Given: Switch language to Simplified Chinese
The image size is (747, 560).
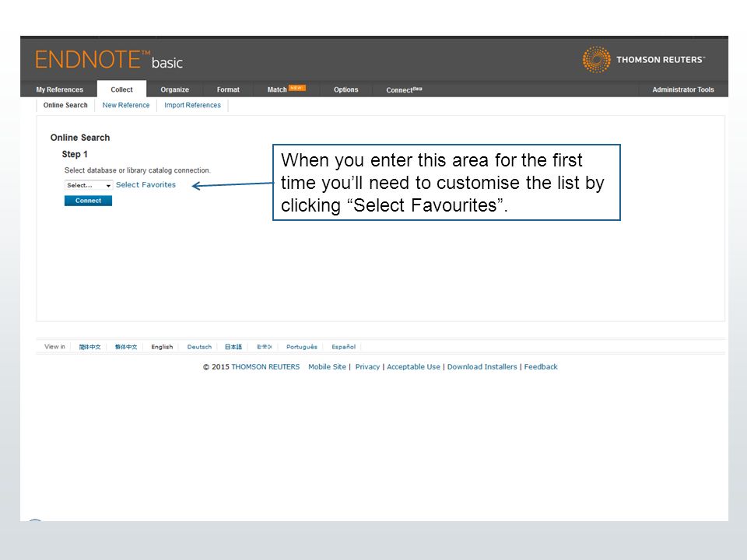Looking at the screenshot, I should [89, 347].
